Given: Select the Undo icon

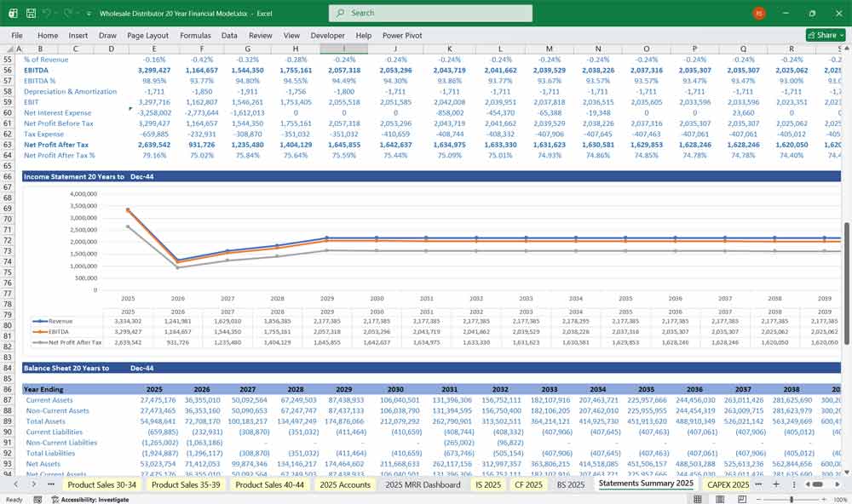Looking at the screenshot, I should [47, 14].
